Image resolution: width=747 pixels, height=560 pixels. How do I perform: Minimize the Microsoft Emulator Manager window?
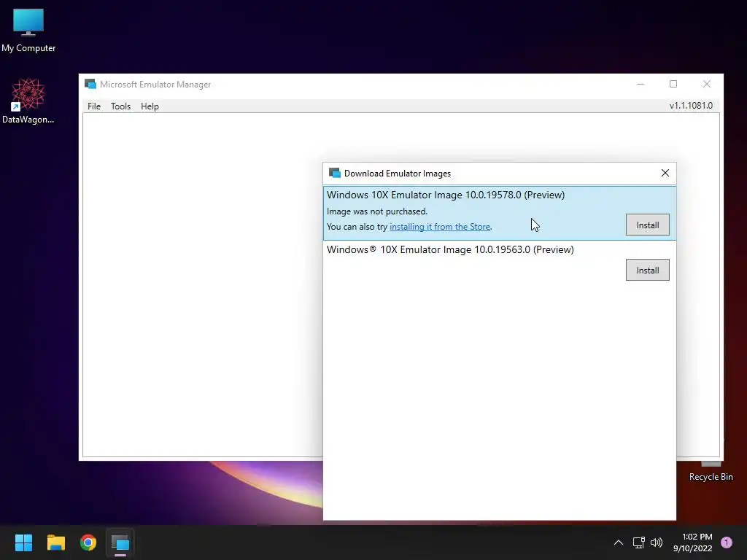(x=640, y=85)
